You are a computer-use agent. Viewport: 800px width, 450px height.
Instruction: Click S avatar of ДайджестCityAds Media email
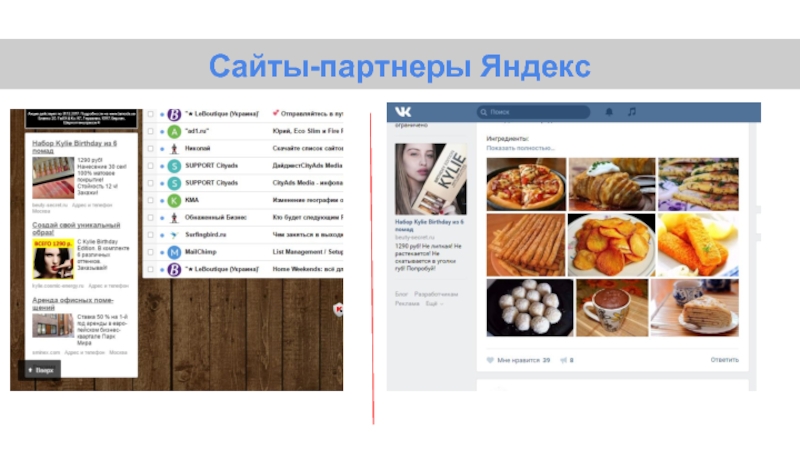(x=174, y=166)
